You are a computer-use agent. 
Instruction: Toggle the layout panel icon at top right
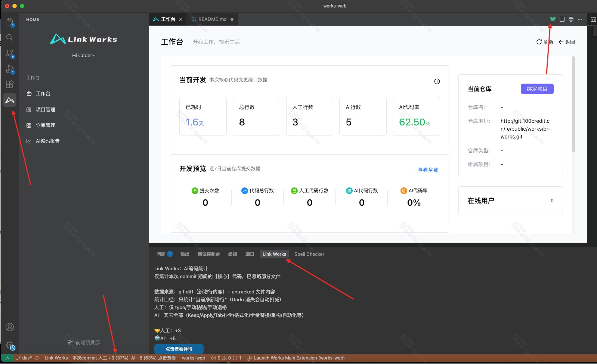click(594, 19)
